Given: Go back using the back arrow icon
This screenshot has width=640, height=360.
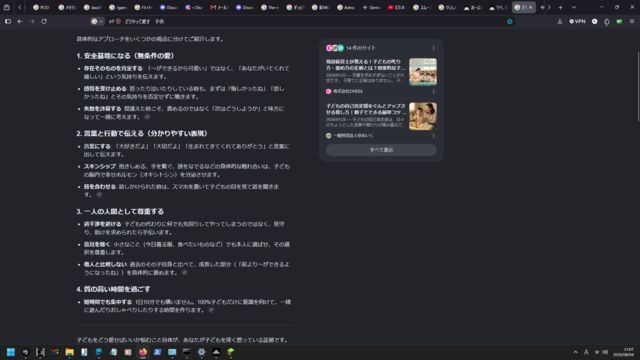Looking at the screenshot, I should (20, 21).
